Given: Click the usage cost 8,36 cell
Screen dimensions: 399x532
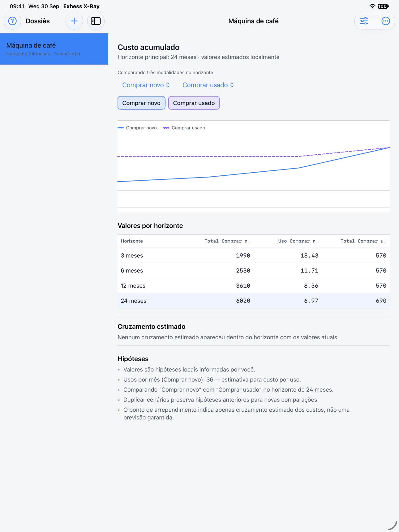Looking at the screenshot, I should tap(311, 286).
